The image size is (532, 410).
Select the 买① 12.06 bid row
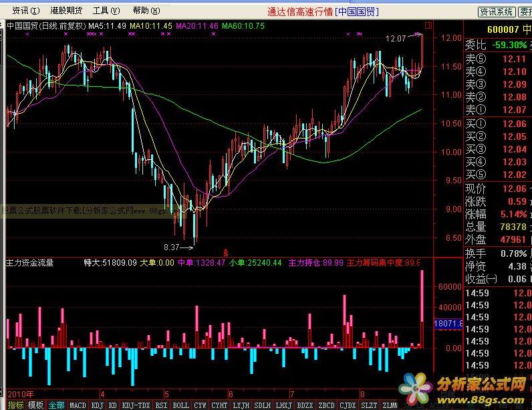[x=497, y=124]
